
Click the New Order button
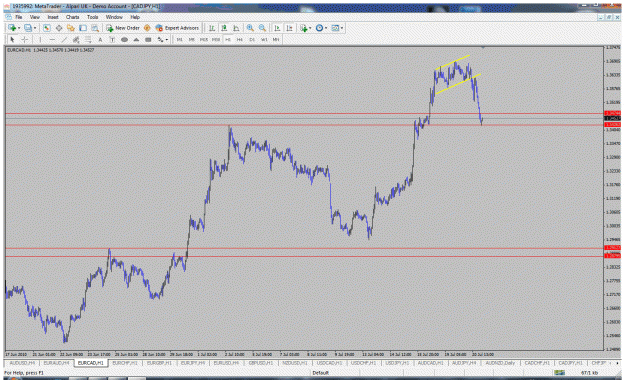[123, 28]
